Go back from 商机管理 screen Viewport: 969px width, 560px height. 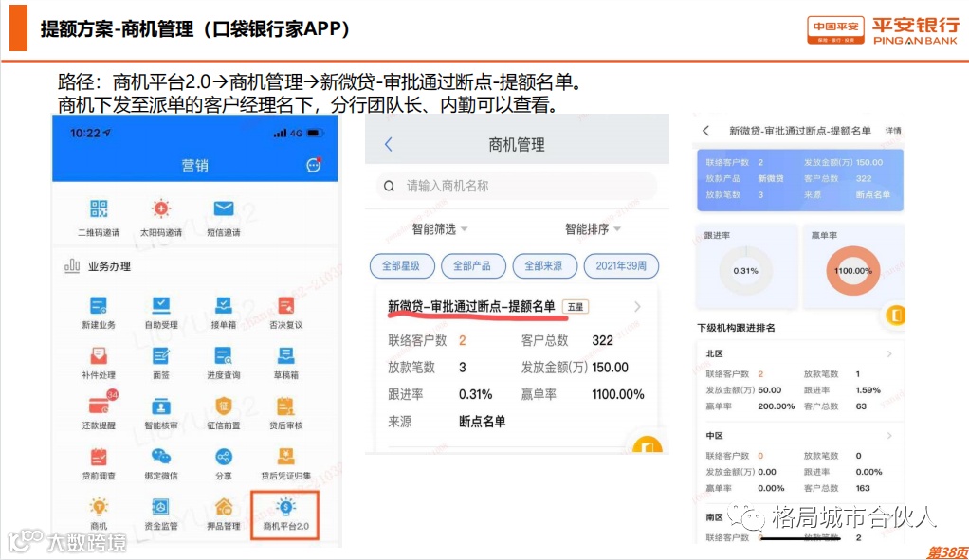(x=388, y=144)
